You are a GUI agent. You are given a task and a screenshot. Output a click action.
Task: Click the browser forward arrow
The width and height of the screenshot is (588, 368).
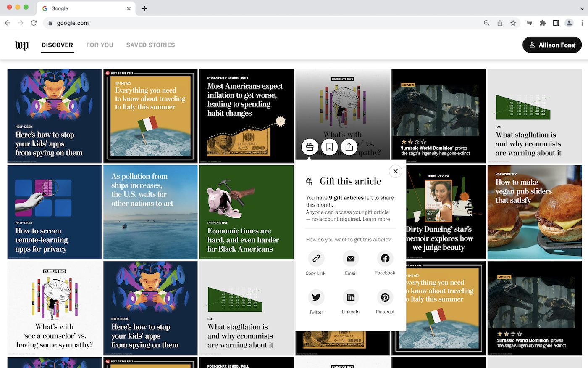(21, 23)
